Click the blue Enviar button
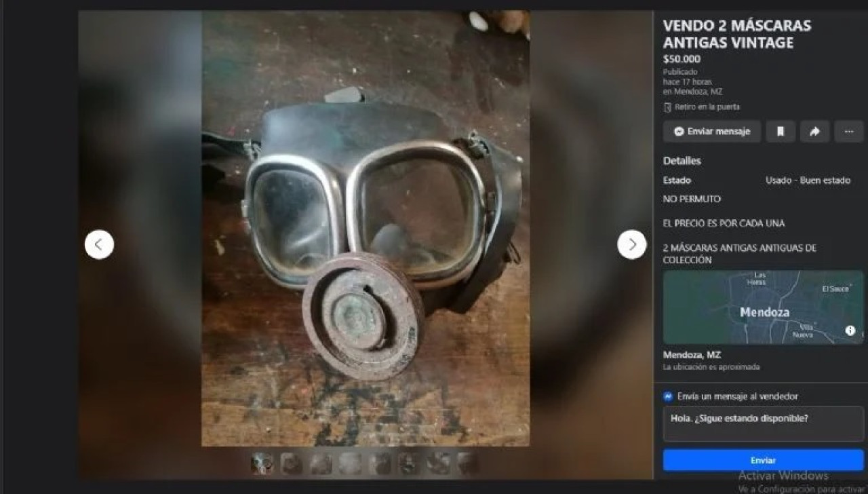 763,460
